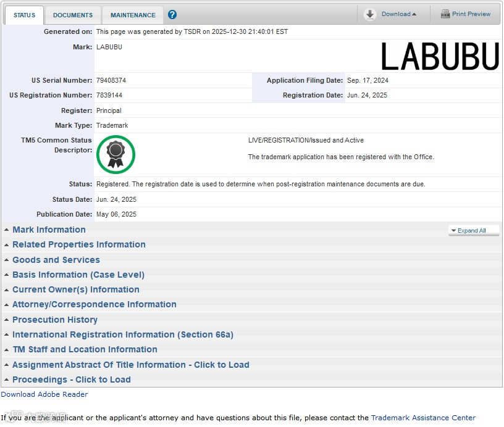Open the Download dropdown menu
This screenshot has width=504, height=427.
coord(399,14)
